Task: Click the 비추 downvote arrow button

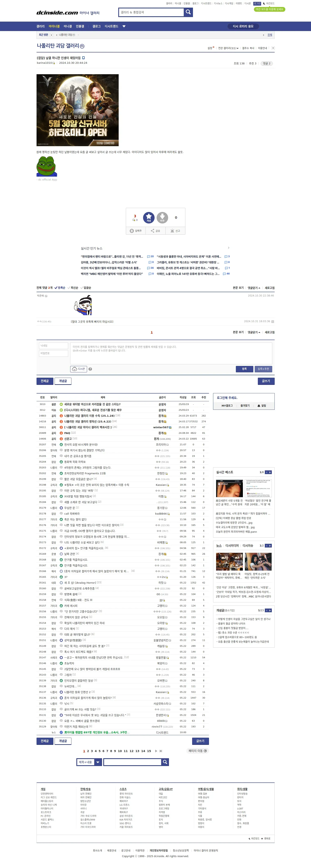Action: 162,218
